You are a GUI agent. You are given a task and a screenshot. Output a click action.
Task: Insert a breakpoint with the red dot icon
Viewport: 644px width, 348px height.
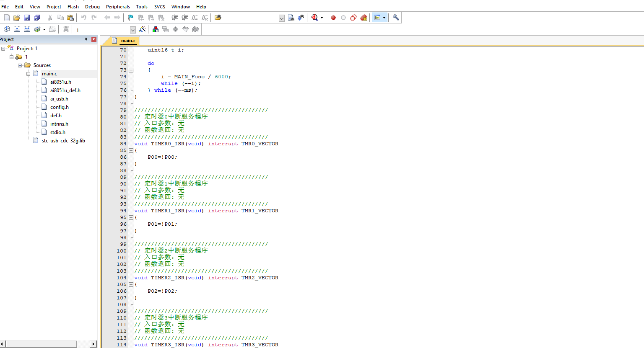[333, 18]
